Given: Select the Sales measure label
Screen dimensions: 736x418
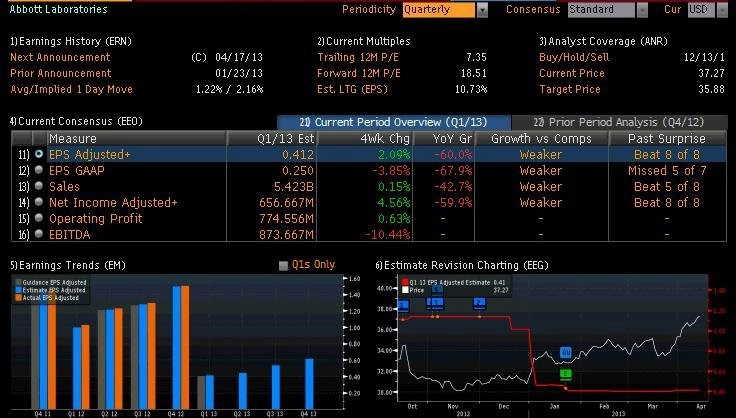Looking at the screenshot, I should click(64, 186).
